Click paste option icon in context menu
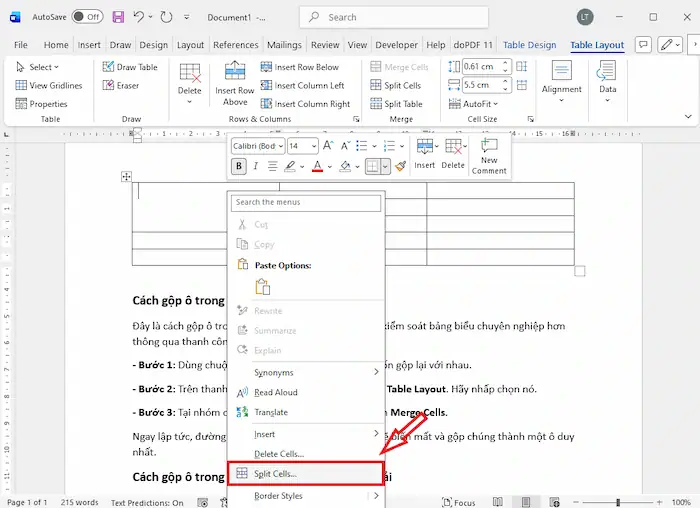Viewport: 700px width, 508px height. [x=262, y=287]
